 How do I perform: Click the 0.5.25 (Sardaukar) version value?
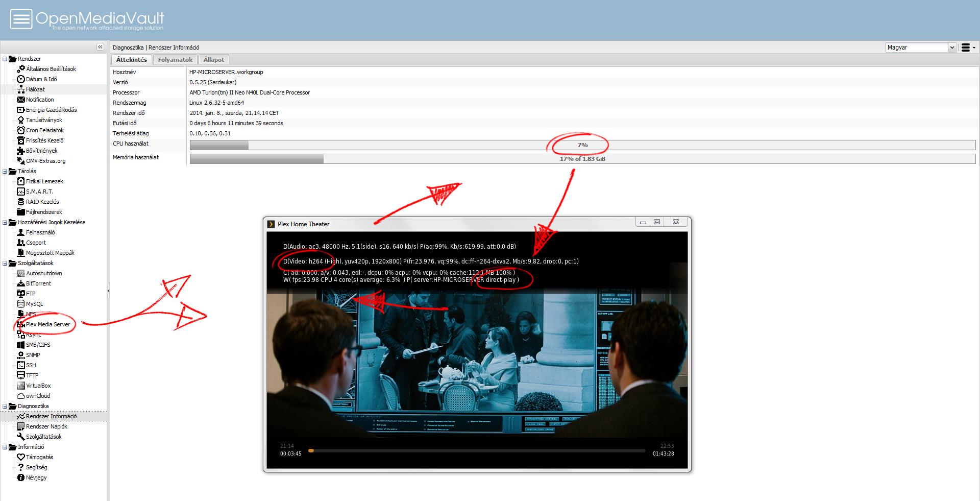pos(213,82)
